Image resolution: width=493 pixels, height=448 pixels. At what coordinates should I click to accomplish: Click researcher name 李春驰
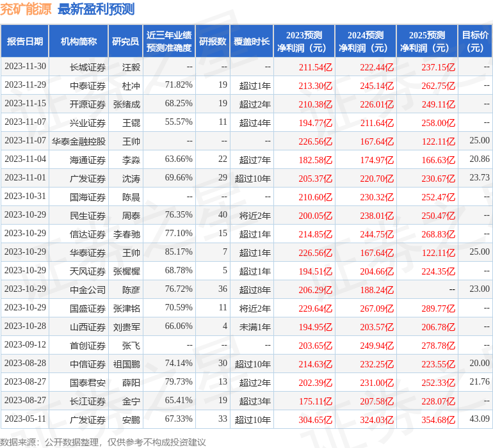pyautogui.click(x=127, y=234)
